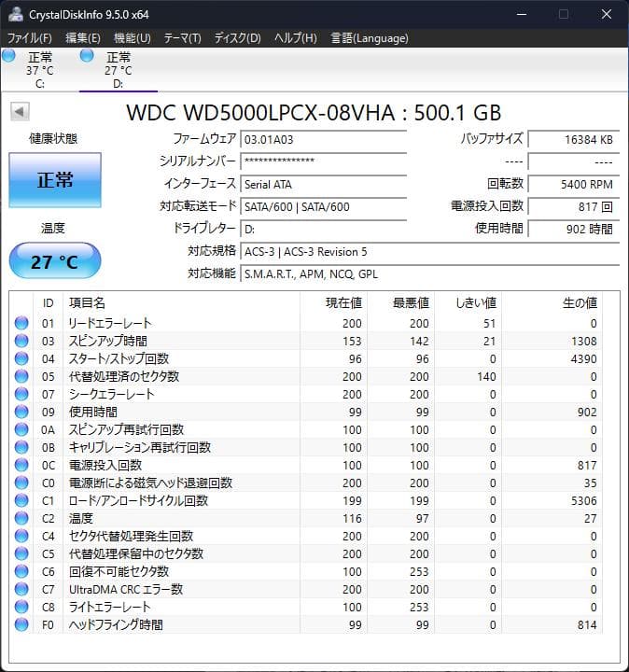Click status orb for 05 代替処理済のセクタ数
Image resolution: width=629 pixels, height=672 pixels.
point(21,376)
